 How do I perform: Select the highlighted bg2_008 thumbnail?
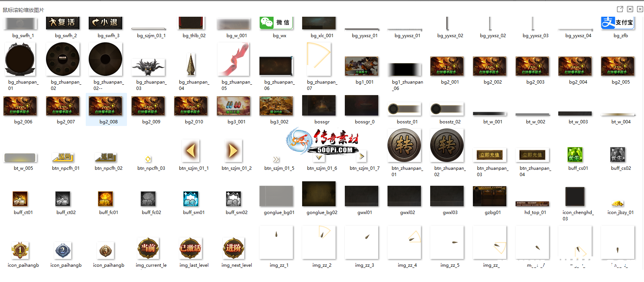click(x=105, y=106)
